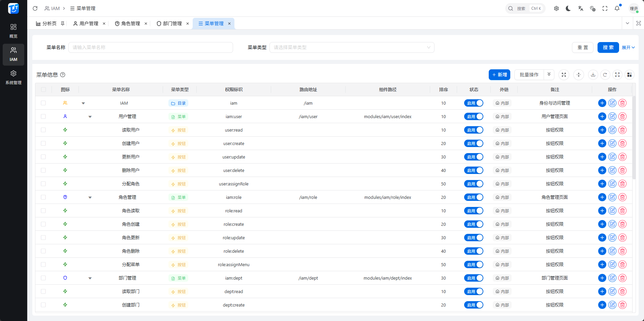Click the language translation icon
Screen dimensions: 644x321
pos(580,8)
